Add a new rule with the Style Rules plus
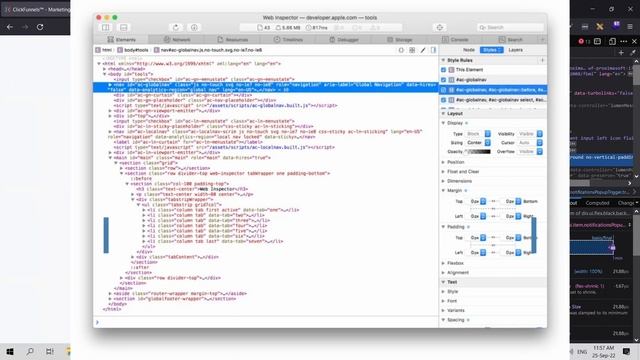640x360 pixels. (542, 60)
